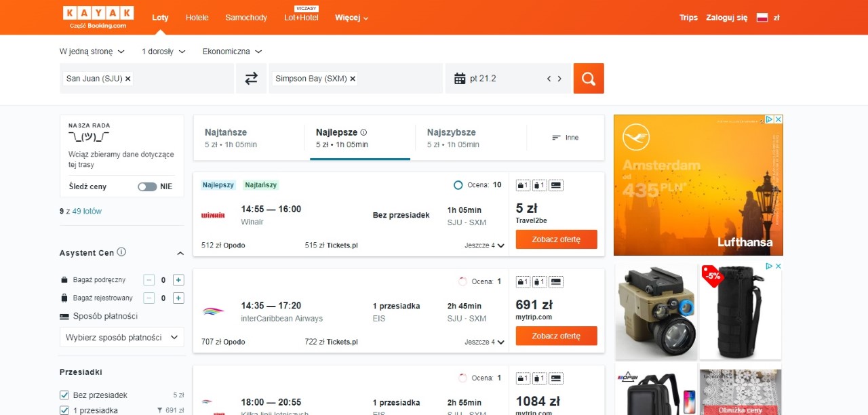Open the Polish flag language selector
Viewport: 868px width, 415px height.
tap(762, 18)
